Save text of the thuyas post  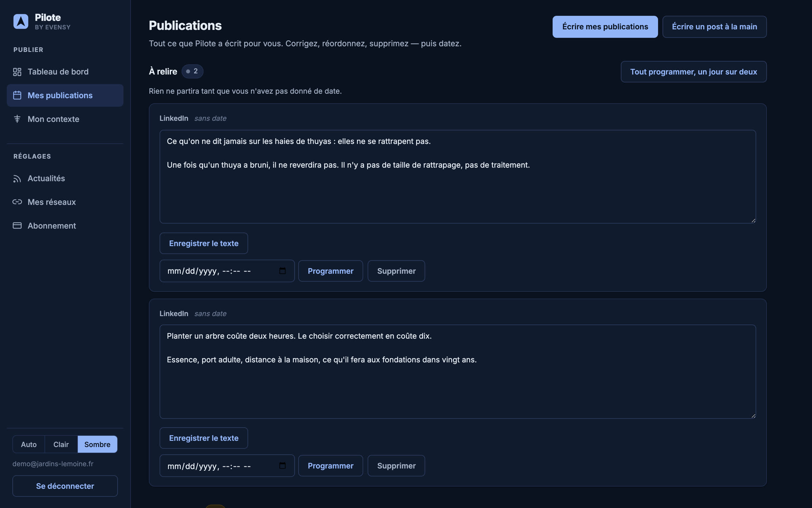click(204, 243)
